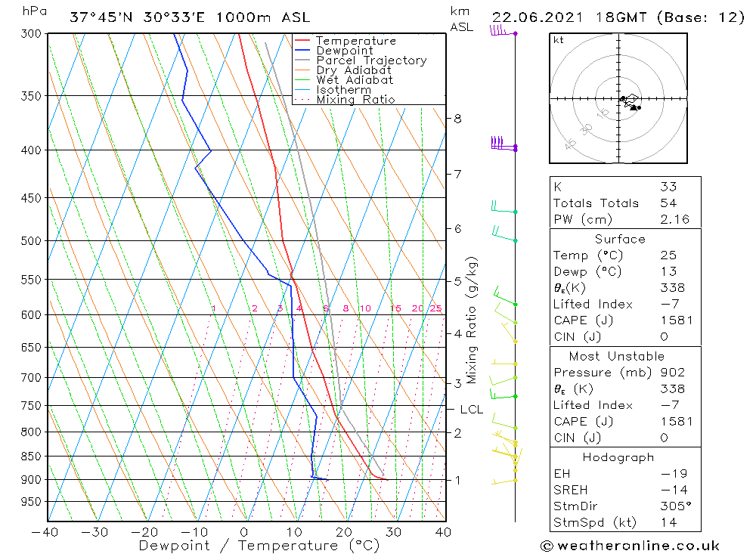Click the Wet Adiabat legend label

tap(355, 80)
